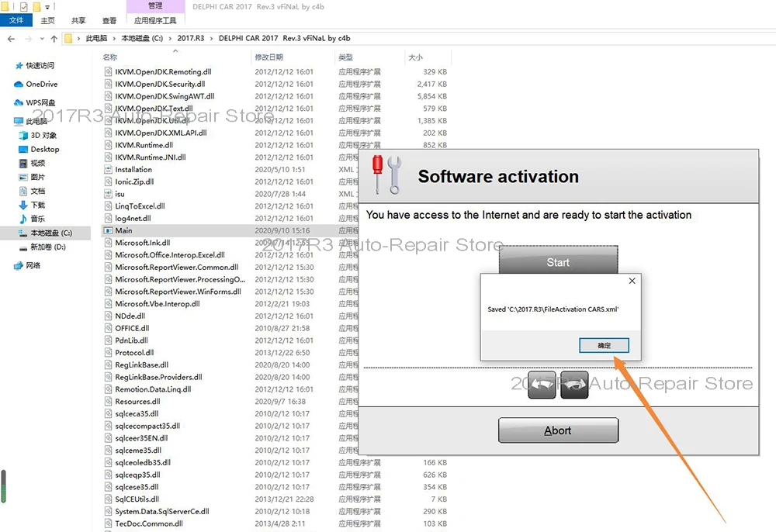Sort files by 名称 column
Image resolution: width=776 pixels, height=532 pixels.
tap(110, 57)
